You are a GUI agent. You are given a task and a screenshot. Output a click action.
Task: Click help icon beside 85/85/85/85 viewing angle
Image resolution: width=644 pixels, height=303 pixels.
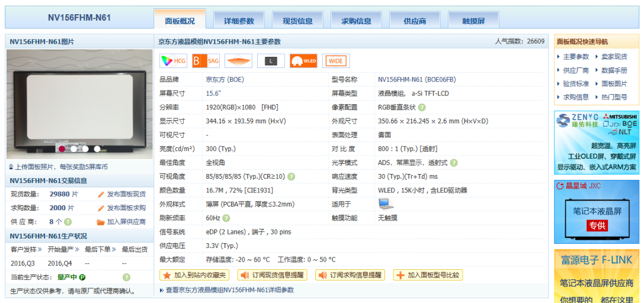[x=291, y=177]
